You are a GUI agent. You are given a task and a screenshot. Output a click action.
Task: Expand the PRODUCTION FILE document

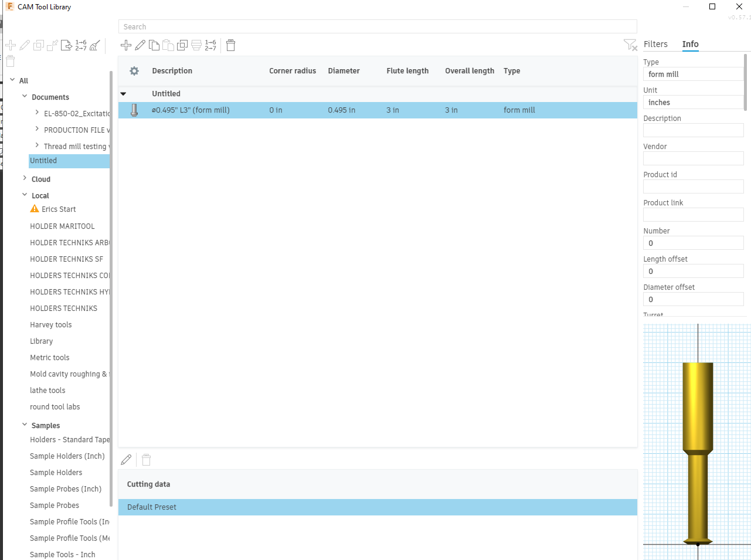pyautogui.click(x=37, y=129)
